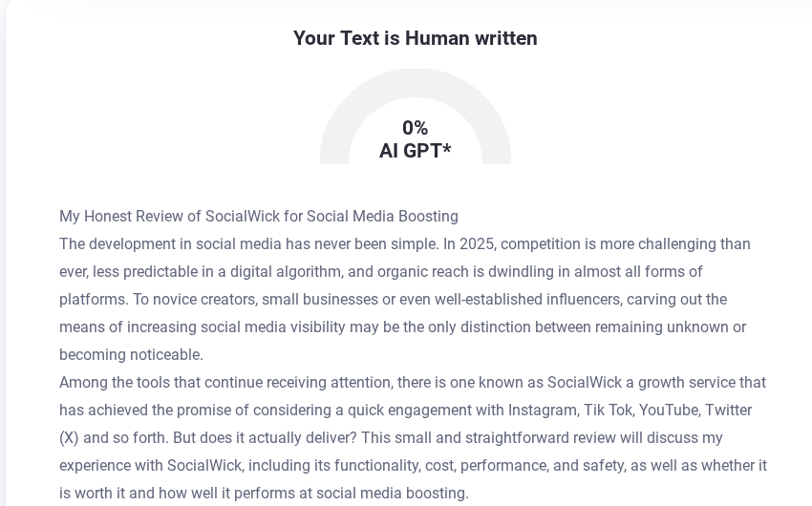Screen dimensions: 812x506
Task: Click the word "Twitter" at the line end
Action: (728, 411)
